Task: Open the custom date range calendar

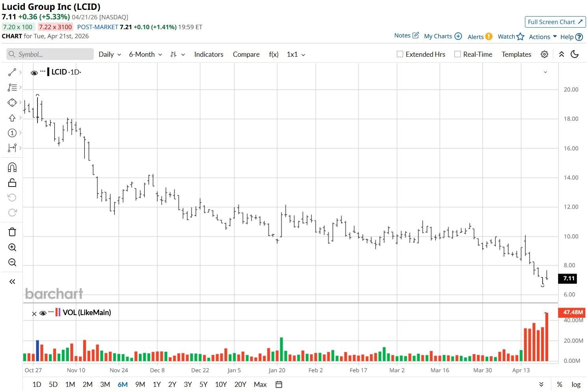Action: point(279,385)
